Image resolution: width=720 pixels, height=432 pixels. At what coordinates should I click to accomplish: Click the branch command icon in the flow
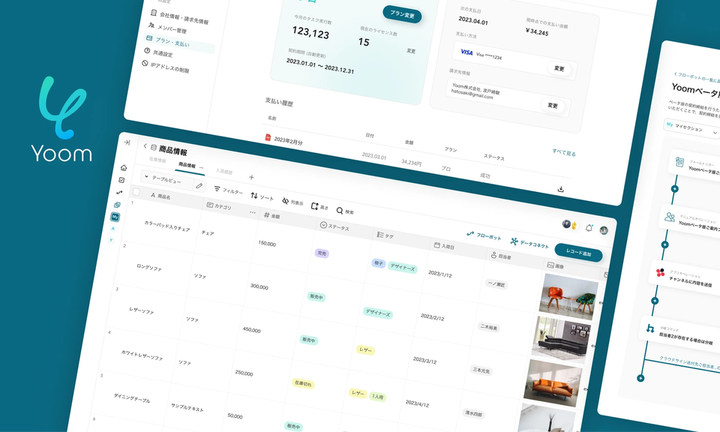coord(650,328)
